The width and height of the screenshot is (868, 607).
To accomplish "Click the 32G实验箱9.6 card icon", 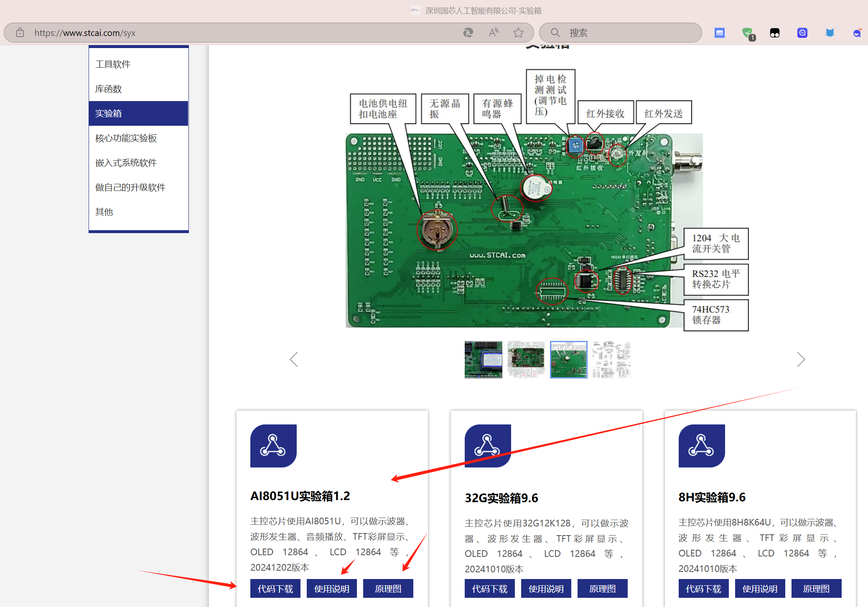I will (x=488, y=446).
